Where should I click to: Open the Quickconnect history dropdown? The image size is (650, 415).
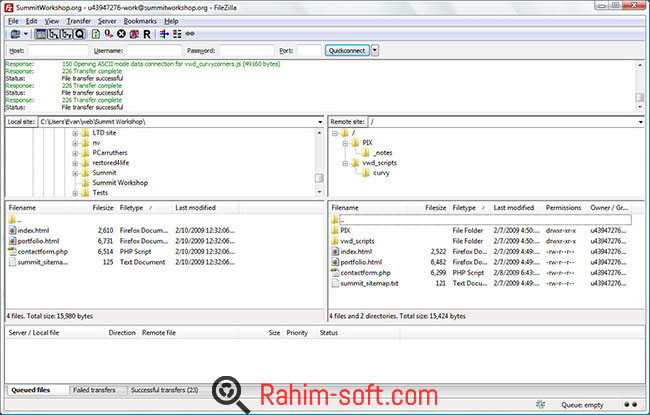tap(375, 51)
